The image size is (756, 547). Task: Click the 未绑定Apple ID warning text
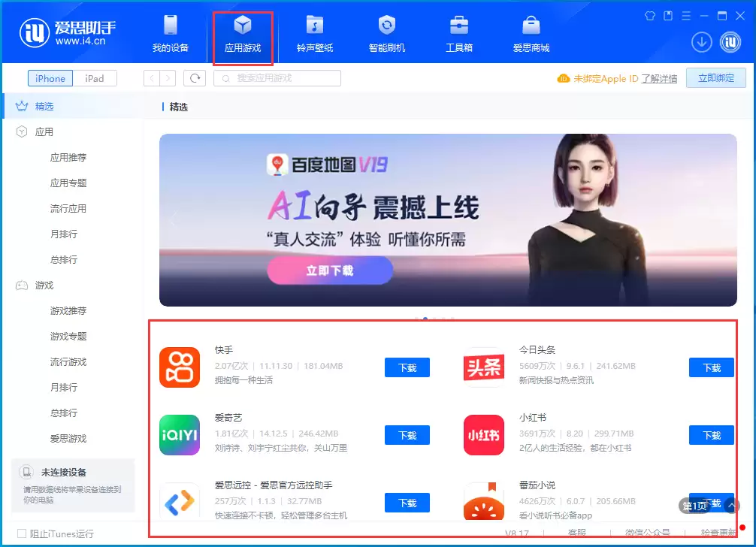[x=606, y=79]
